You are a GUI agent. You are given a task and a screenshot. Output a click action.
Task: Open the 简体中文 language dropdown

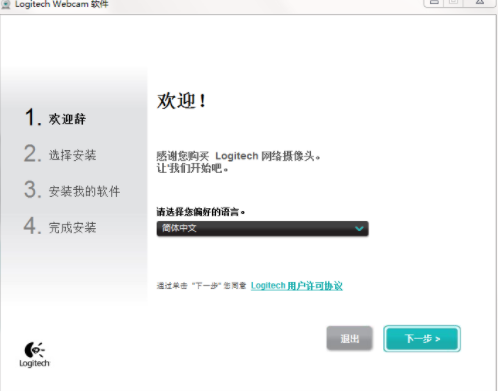pyautogui.click(x=262, y=229)
